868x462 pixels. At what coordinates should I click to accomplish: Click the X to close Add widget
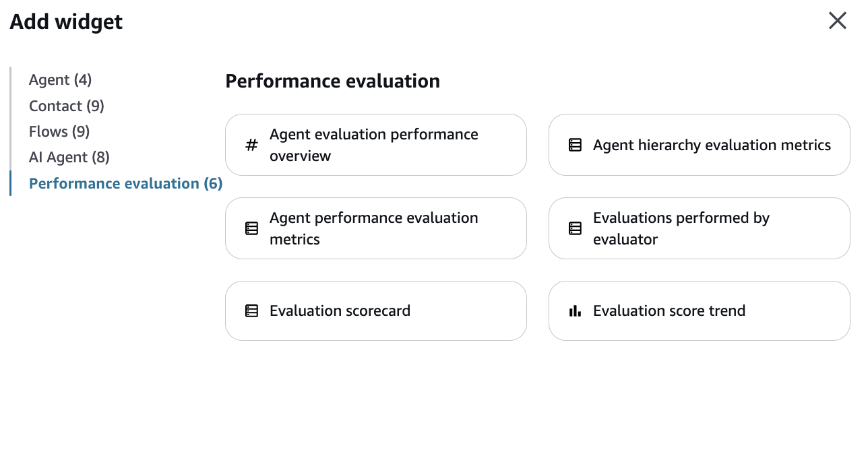pos(837,20)
